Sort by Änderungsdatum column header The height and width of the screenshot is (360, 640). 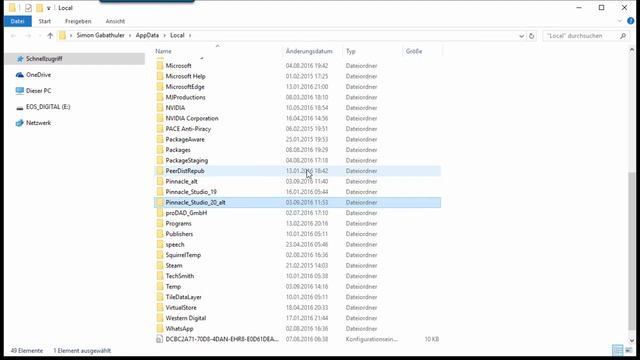[x=309, y=51]
